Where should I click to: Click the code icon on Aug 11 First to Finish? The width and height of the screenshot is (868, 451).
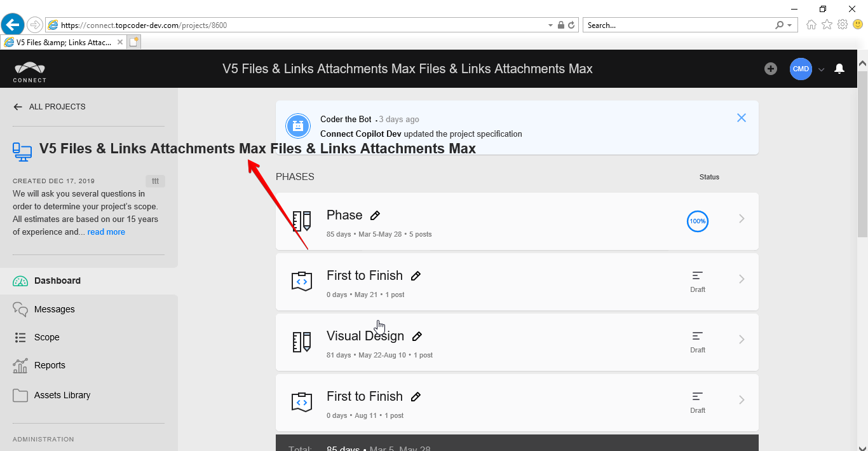coord(302,401)
